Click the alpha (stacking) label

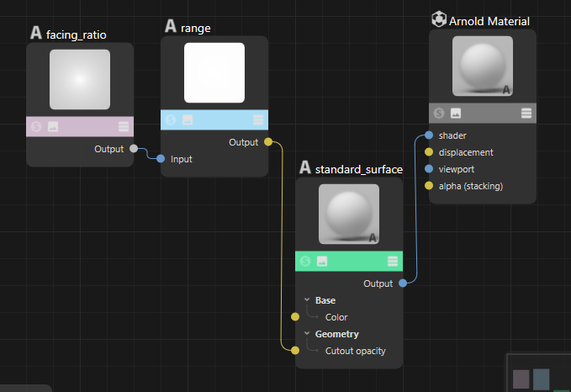(x=471, y=186)
